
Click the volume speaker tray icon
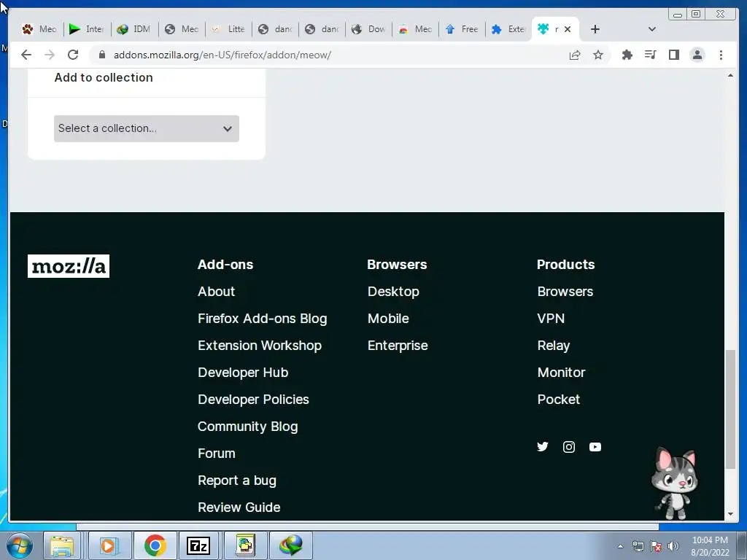pyautogui.click(x=673, y=546)
